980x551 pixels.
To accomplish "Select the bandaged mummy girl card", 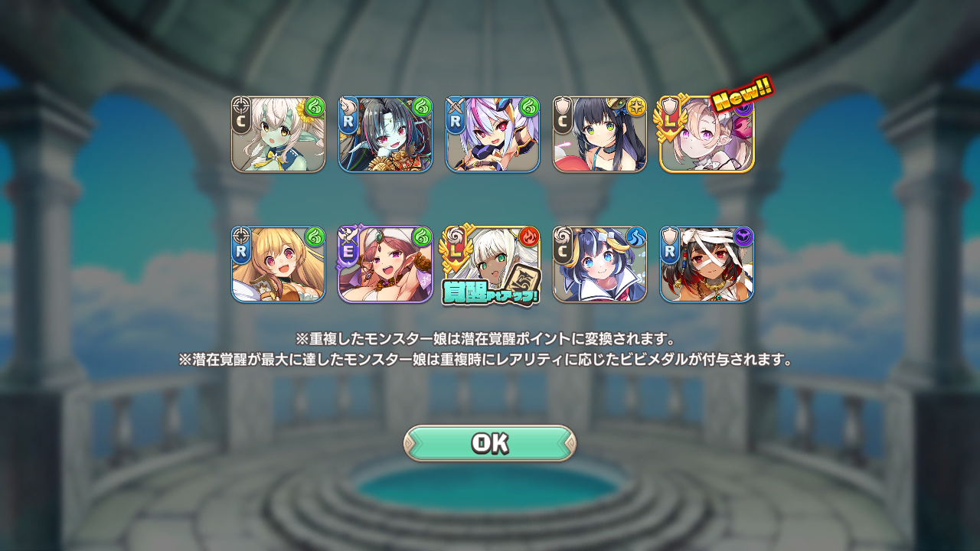I will point(707,264).
